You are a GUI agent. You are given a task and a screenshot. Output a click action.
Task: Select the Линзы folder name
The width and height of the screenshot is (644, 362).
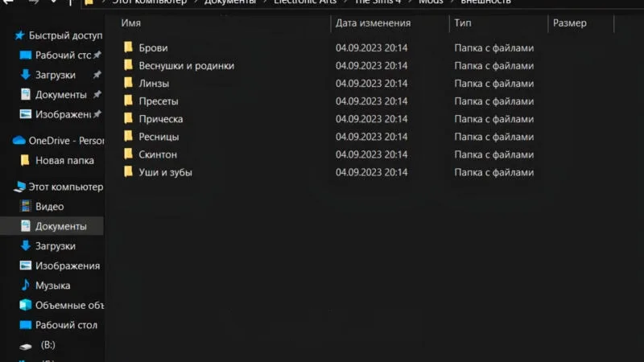pos(154,84)
